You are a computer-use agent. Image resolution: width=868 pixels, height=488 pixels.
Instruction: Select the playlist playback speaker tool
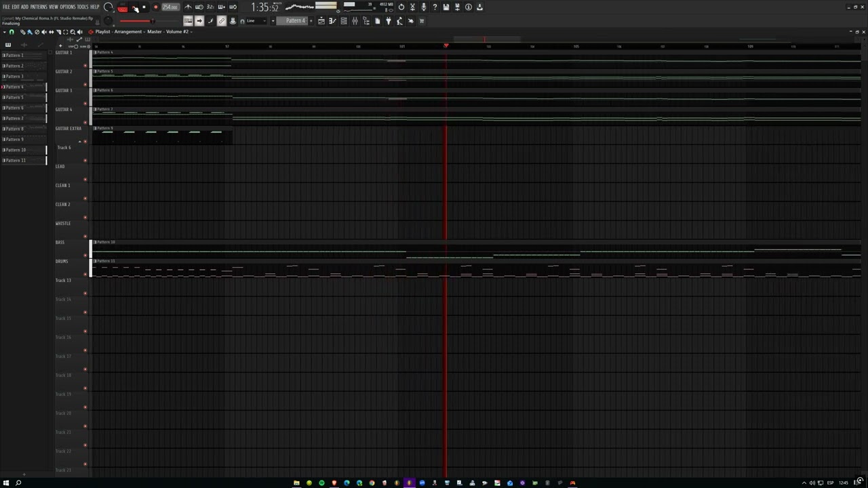click(x=79, y=32)
